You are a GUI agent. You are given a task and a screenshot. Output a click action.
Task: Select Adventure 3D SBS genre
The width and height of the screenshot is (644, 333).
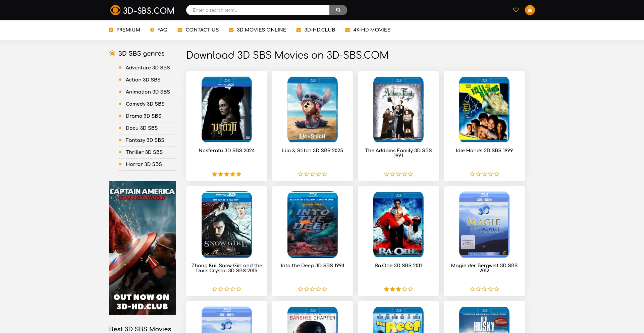point(148,68)
